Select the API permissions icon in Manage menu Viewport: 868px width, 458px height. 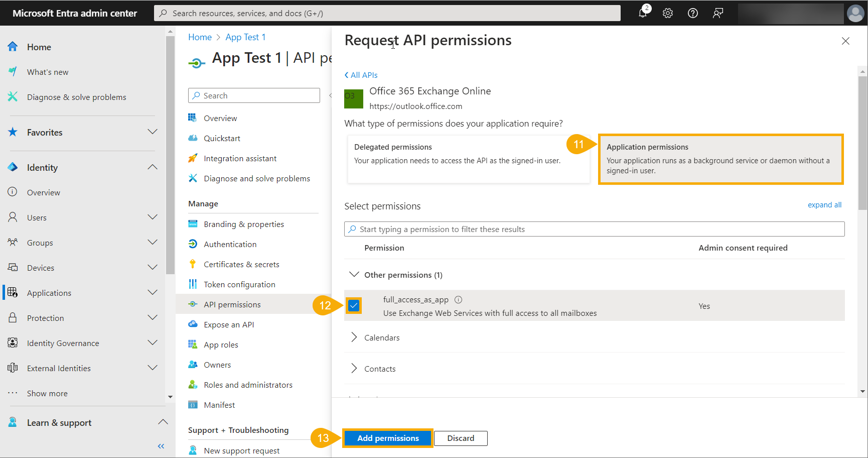click(193, 304)
